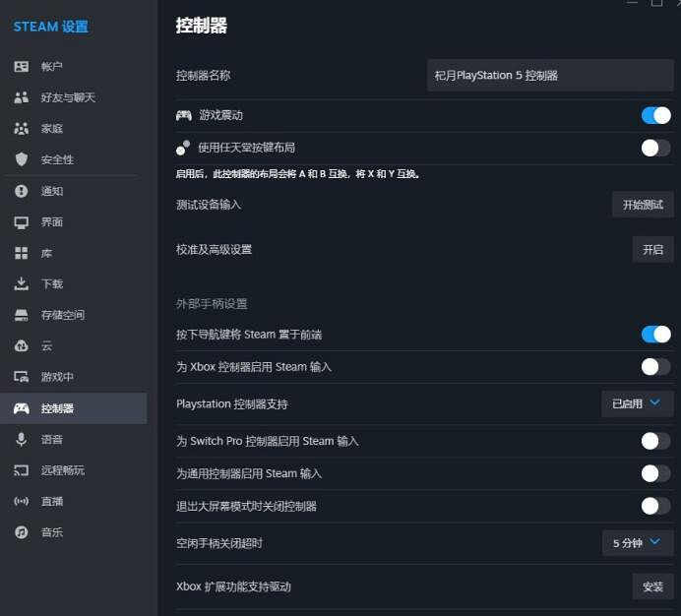Screen dimensions: 681x616
Task: Disable the 游戏震动 rumble toggle
Action: [655, 115]
